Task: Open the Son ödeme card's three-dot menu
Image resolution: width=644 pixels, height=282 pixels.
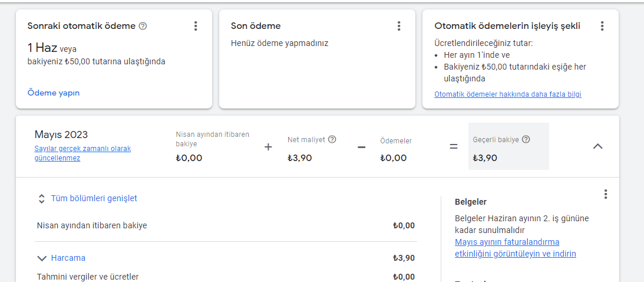Action: click(x=399, y=26)
